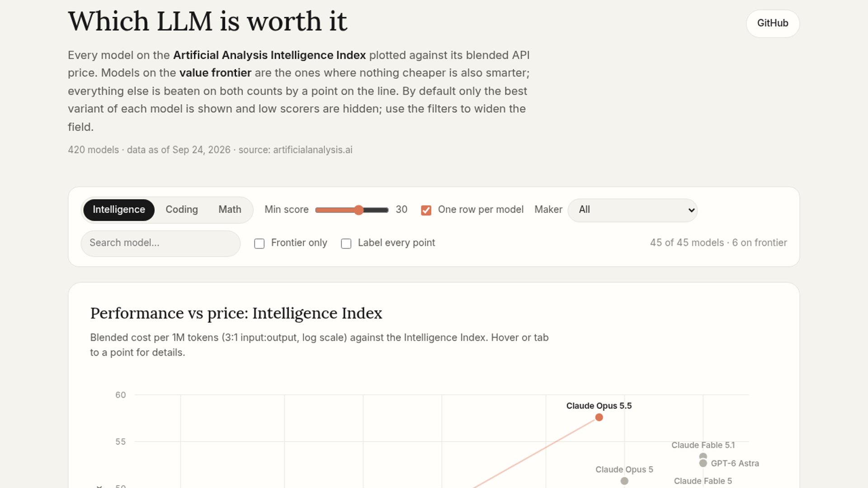Enable the Frontier only checkbox

(259, 244)
